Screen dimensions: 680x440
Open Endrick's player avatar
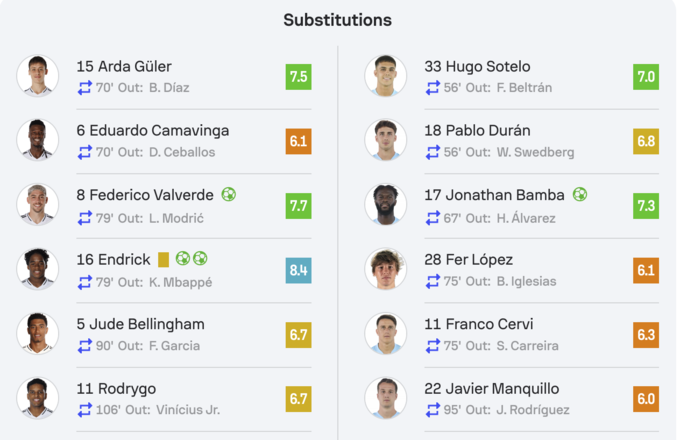click(38, 269)
